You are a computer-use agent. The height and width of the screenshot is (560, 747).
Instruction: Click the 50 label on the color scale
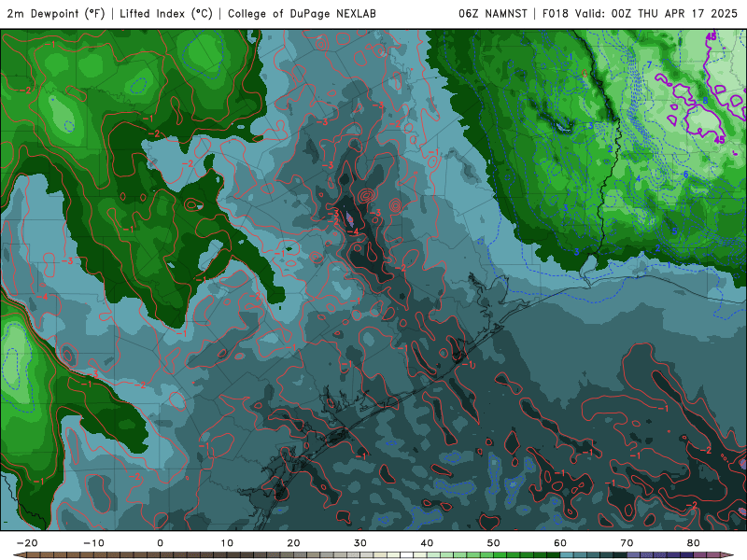[x=494, y=543]
